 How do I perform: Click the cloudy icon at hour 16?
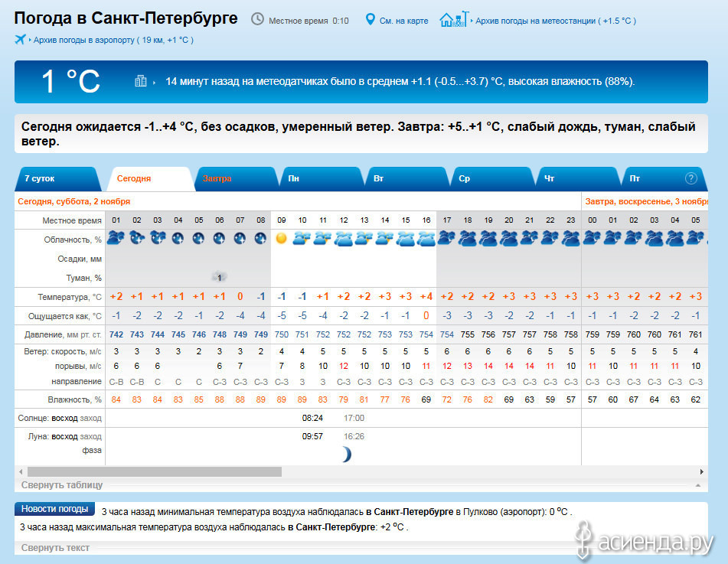coord(426,239)
